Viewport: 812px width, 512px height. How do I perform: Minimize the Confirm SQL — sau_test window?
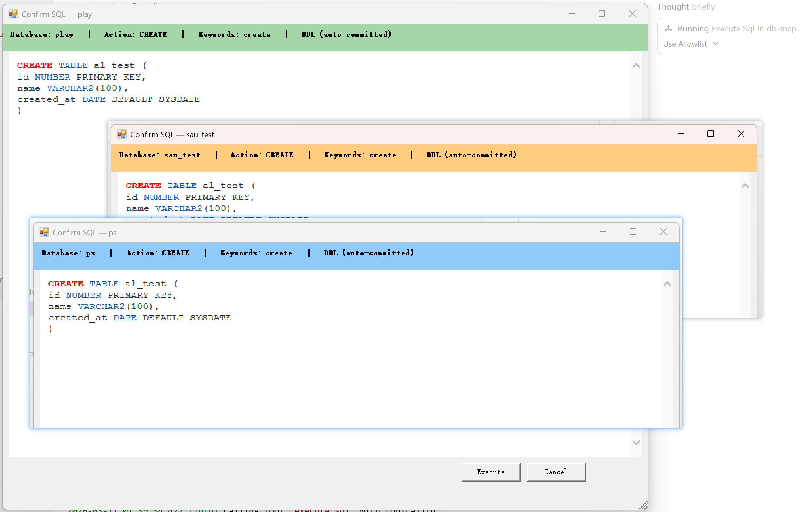pyautogui.click(x=681, y=134)
